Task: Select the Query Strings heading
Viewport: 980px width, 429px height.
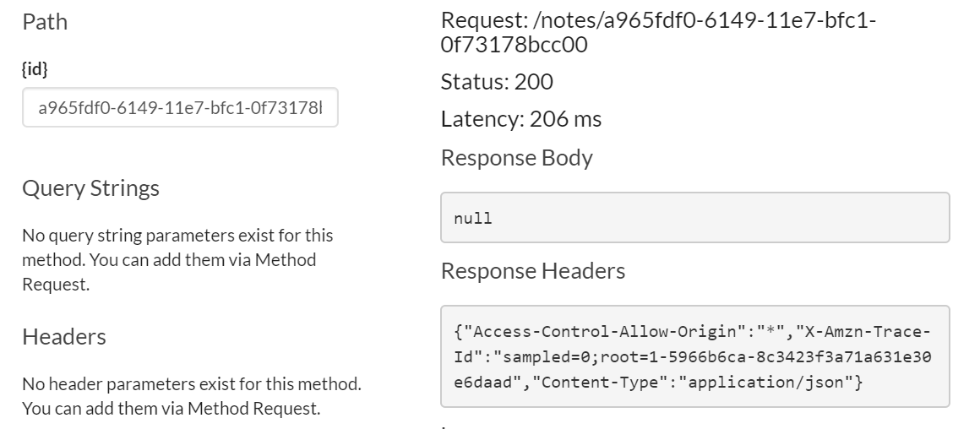Action: 90,188
